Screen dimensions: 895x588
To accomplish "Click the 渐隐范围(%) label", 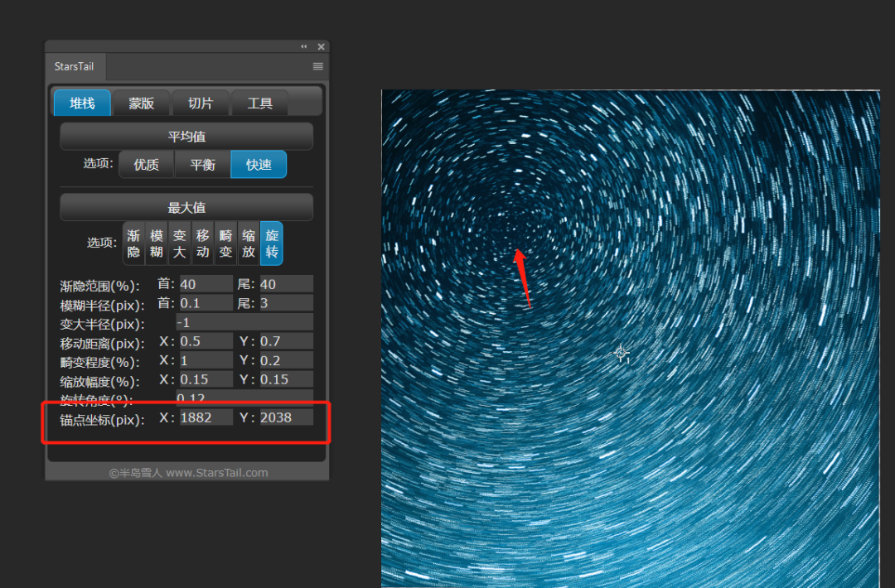I will point(100,286).
